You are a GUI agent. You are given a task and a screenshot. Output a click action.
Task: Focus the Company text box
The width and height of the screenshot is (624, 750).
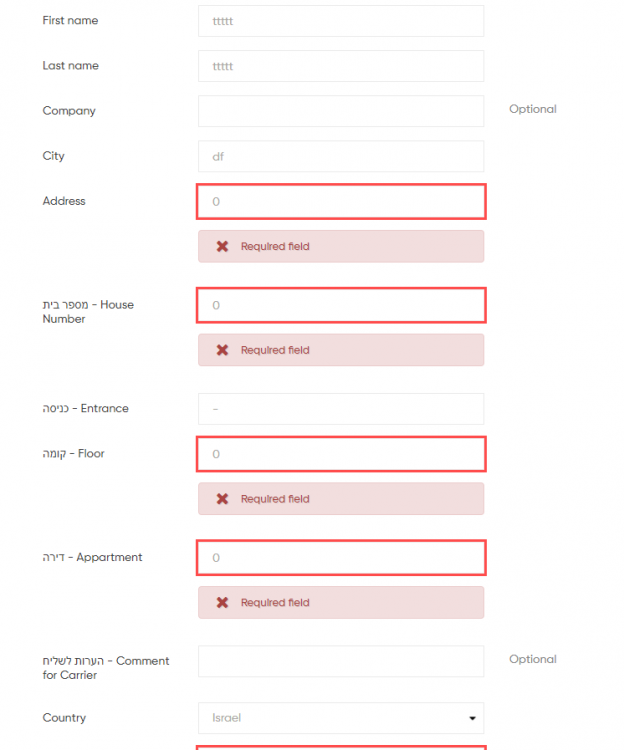[341, 111]
